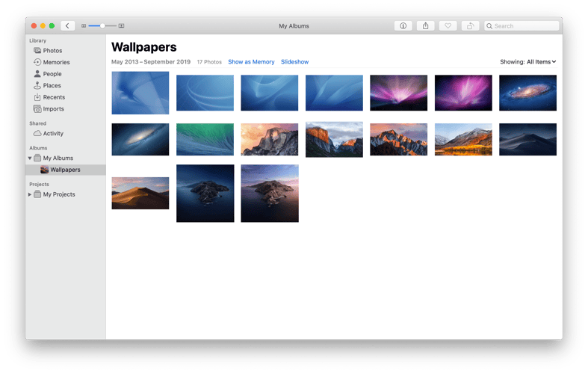Click the Memories icon in sidebar
Screen dimensions: 588x373
click(x=37, y=62)
